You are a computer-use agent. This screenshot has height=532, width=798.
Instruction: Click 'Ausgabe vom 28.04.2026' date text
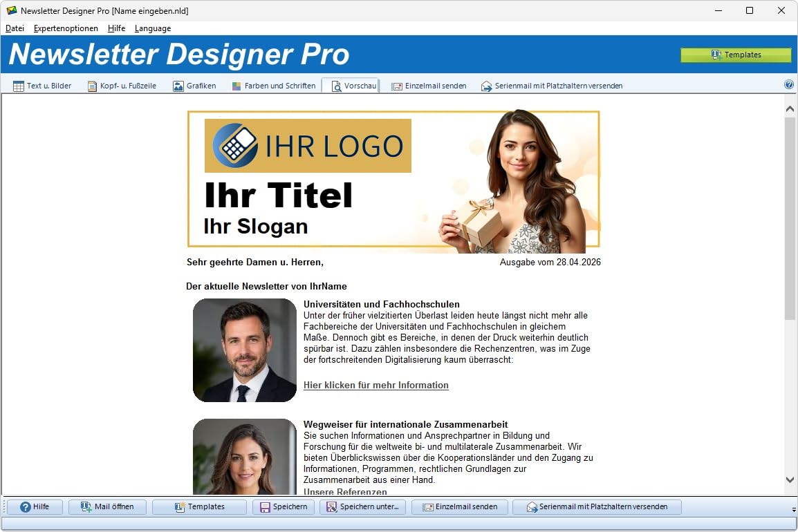(550, 263)
